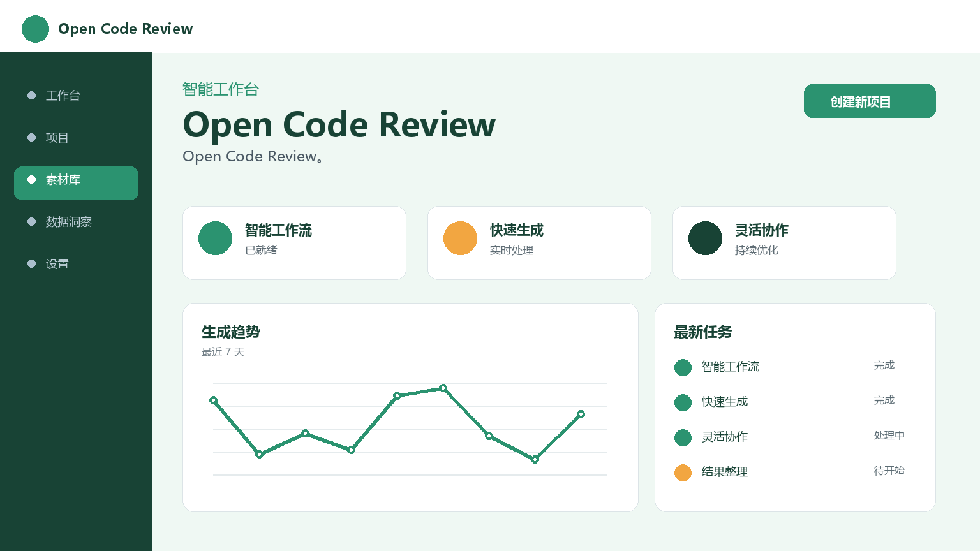The width and height of the screenshot is (980, 551).
Task: Click the last data point on trend chart
Action: tap(581, 415)
